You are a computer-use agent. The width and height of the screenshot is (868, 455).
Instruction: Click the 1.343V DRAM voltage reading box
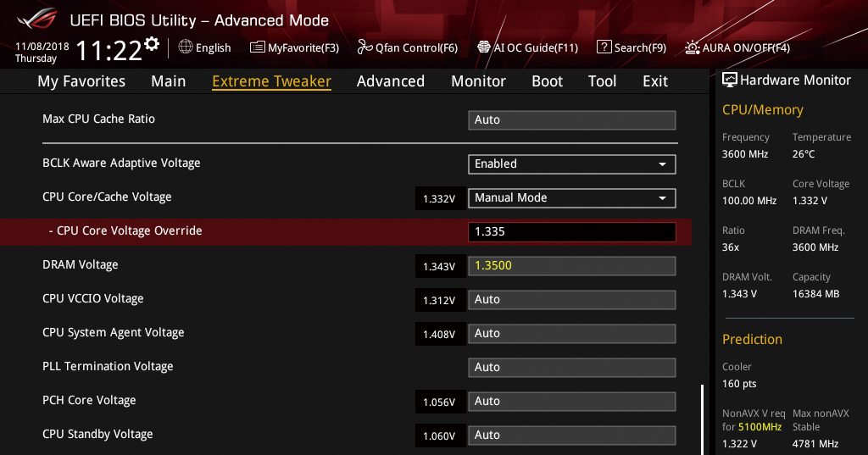440,266
